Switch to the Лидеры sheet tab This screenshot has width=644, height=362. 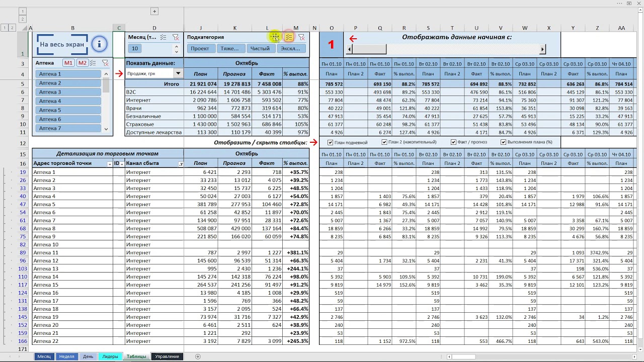coord(110,356)
